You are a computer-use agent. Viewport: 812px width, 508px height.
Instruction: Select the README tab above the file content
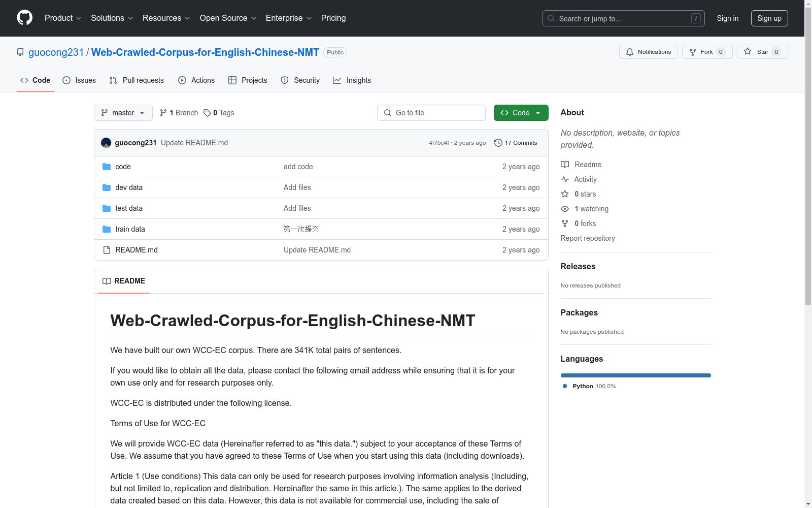point(124,281)
